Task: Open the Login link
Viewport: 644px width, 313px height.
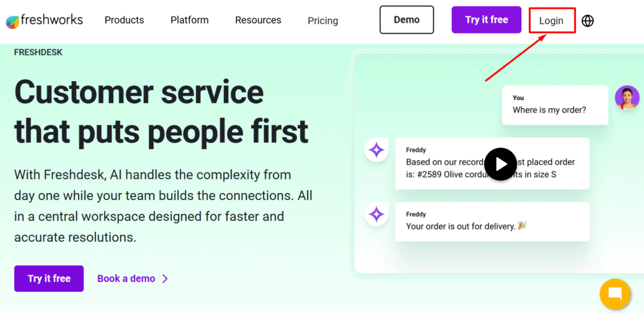Action: tap(551, 21)
